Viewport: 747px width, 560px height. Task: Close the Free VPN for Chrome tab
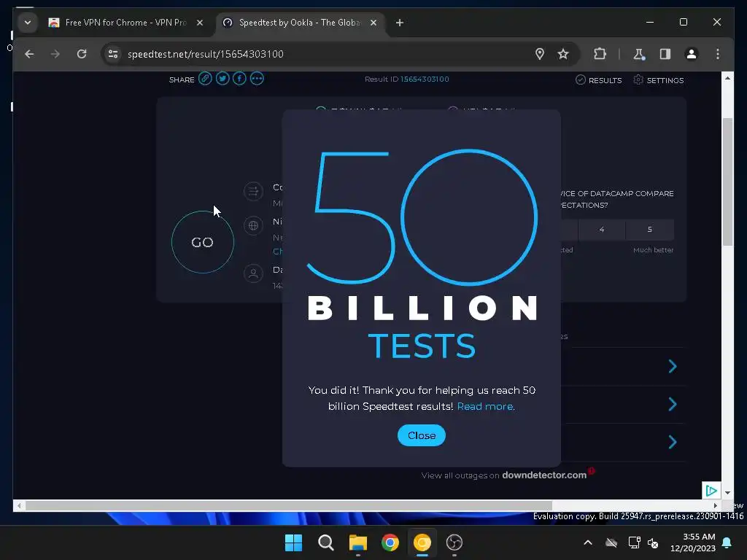coord(200,23)
